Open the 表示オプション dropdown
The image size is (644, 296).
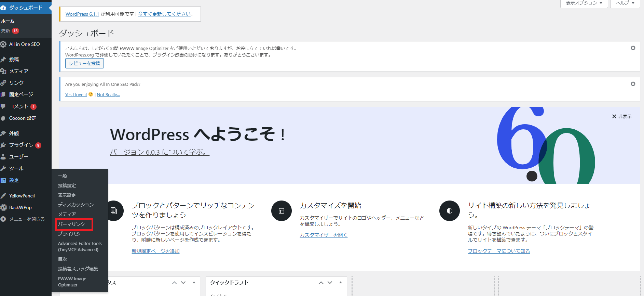584,3
